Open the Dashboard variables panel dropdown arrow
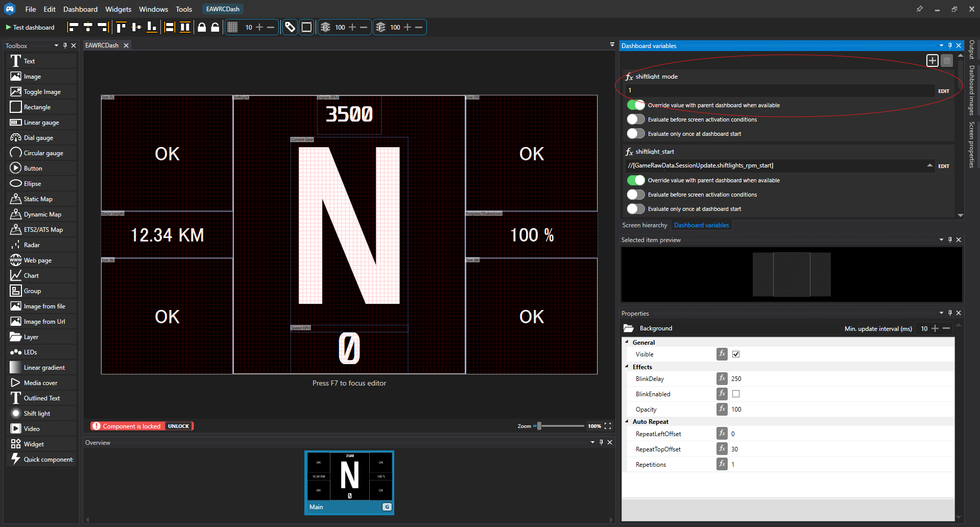The height and width of the screenshot is (527, 980). 941,45
